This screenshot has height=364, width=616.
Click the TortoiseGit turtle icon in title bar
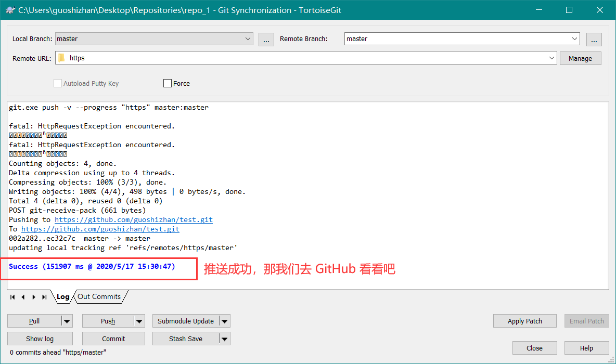click(x=10, y=10)
